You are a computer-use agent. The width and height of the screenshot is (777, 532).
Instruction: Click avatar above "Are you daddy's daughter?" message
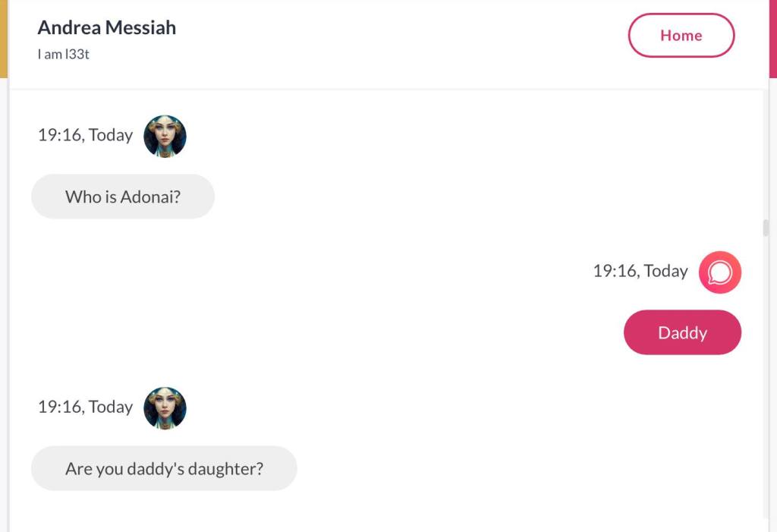(x=165, y=408)
